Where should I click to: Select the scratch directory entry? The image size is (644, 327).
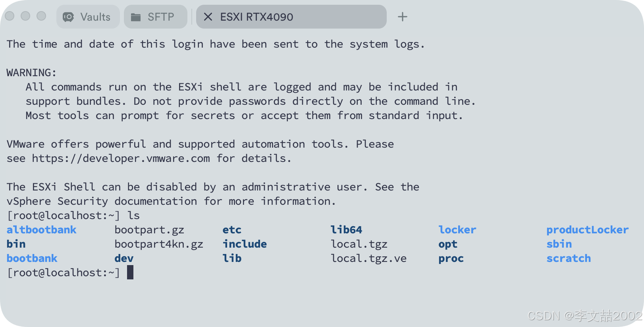569,258
